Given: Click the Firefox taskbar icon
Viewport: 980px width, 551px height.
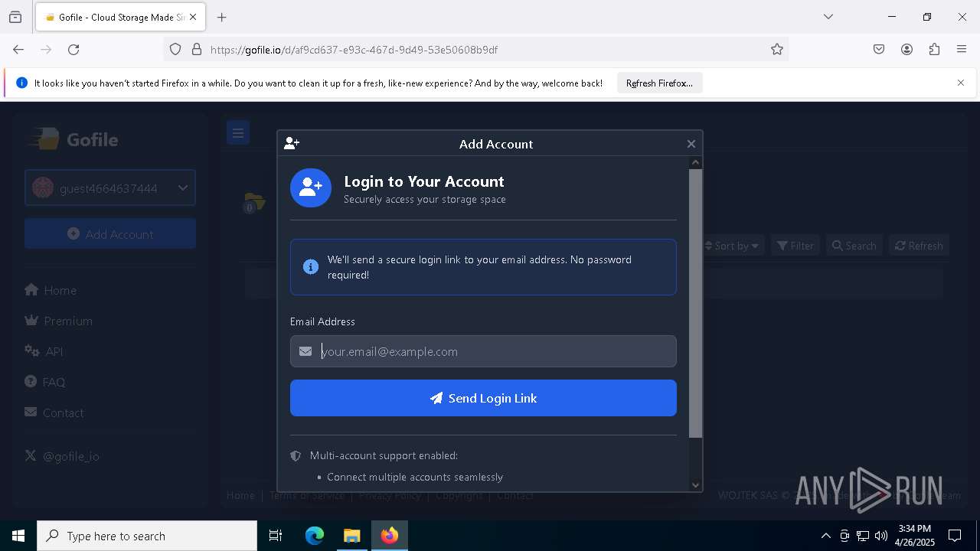Looking at the screenshot, I should pos(390,536).
